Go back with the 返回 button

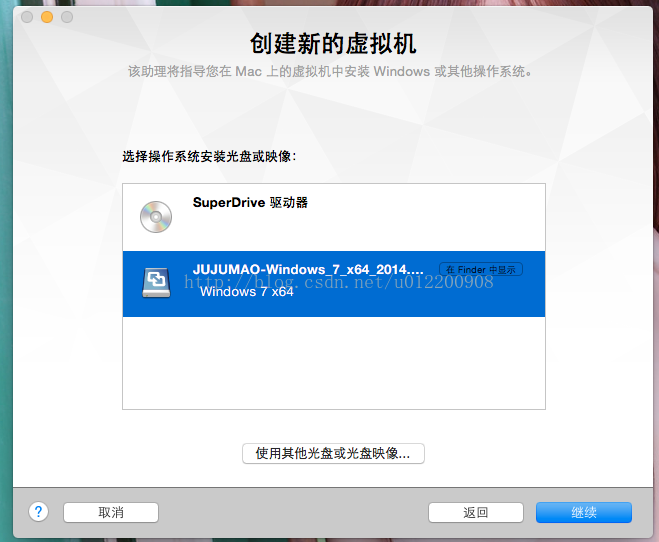pos(476,512)
